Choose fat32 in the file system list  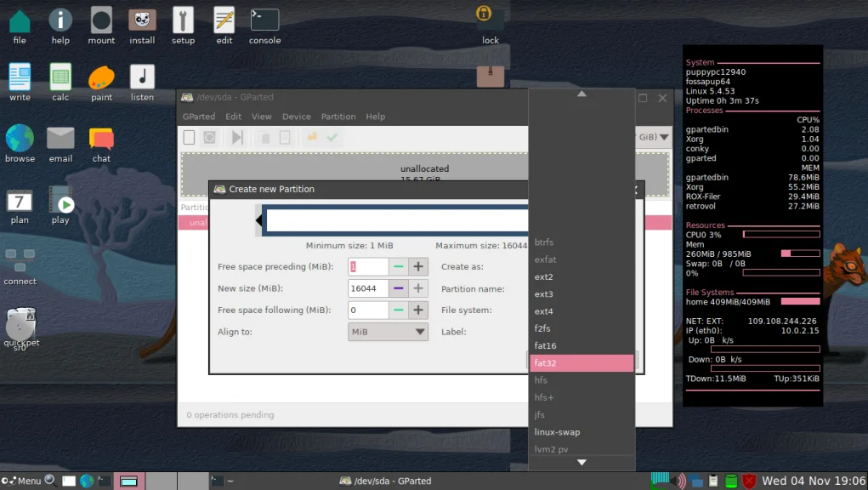point(582,362)
